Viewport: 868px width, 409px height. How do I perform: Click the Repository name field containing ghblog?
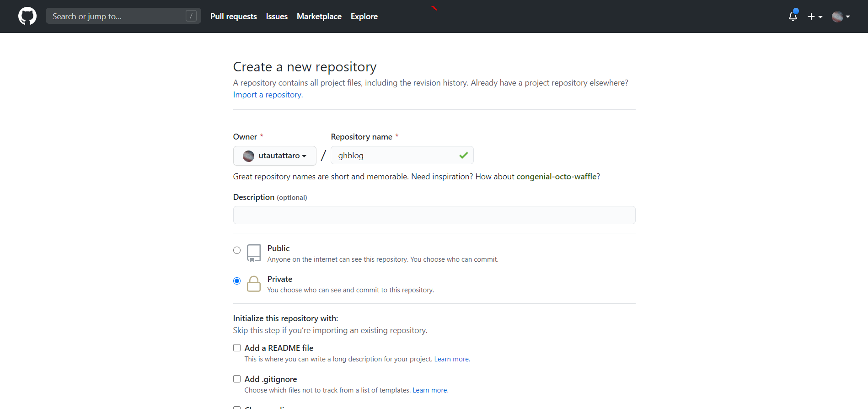tap(402, 156)
